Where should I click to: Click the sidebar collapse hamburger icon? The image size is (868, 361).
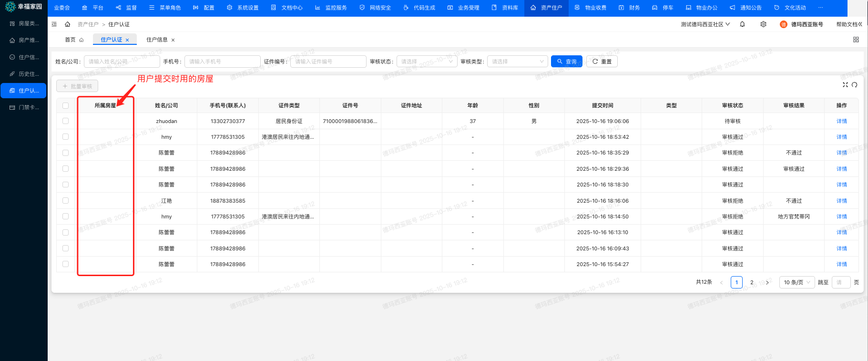click(54, 24)
